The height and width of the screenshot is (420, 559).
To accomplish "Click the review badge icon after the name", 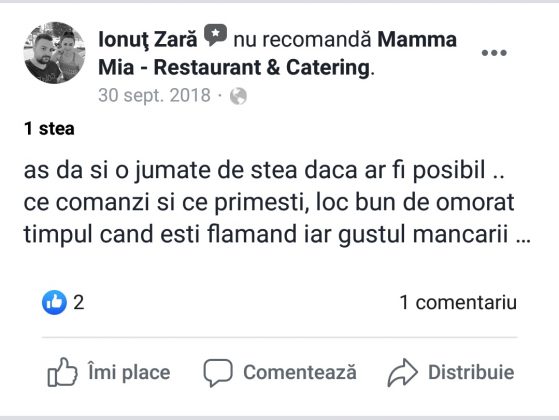I will tap(215, 35).
